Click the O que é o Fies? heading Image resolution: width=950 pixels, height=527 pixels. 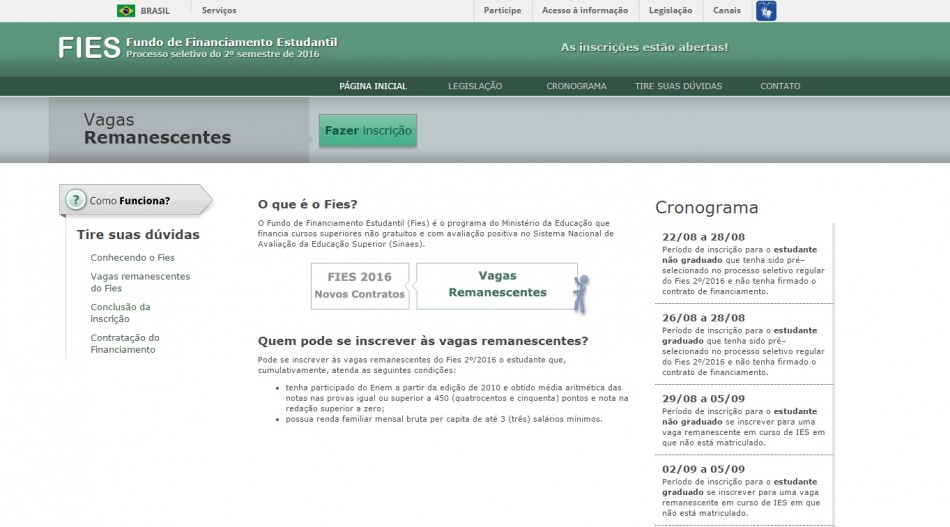pos(308,204)
